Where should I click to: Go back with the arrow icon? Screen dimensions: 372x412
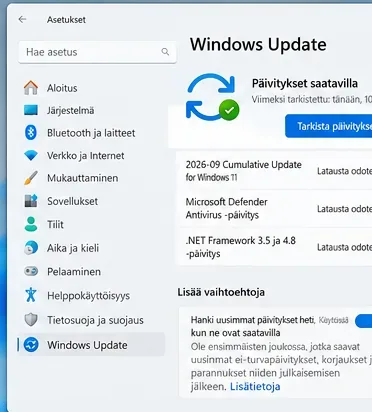click(x=22, y=19)
